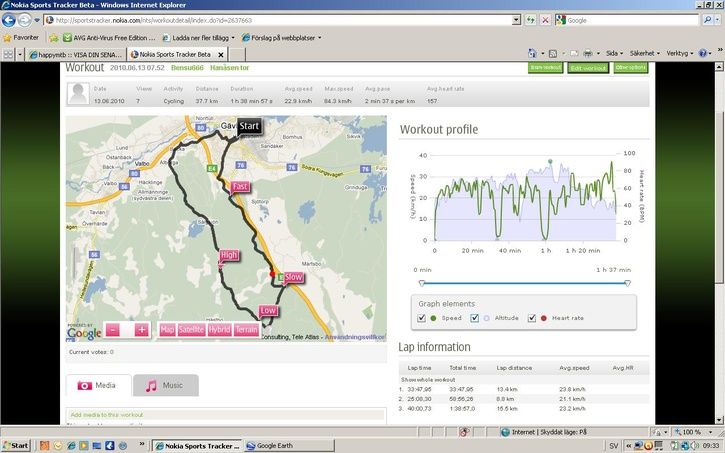This screenshot has width=725, height=453.
Task: Click Add media to this workout link
Action: click(107, 415)
